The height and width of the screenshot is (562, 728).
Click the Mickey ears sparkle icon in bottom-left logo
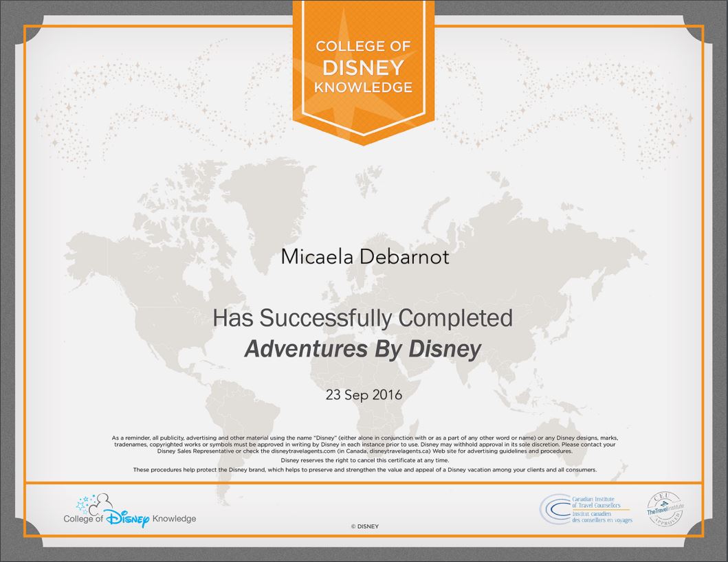coord(94,504)
